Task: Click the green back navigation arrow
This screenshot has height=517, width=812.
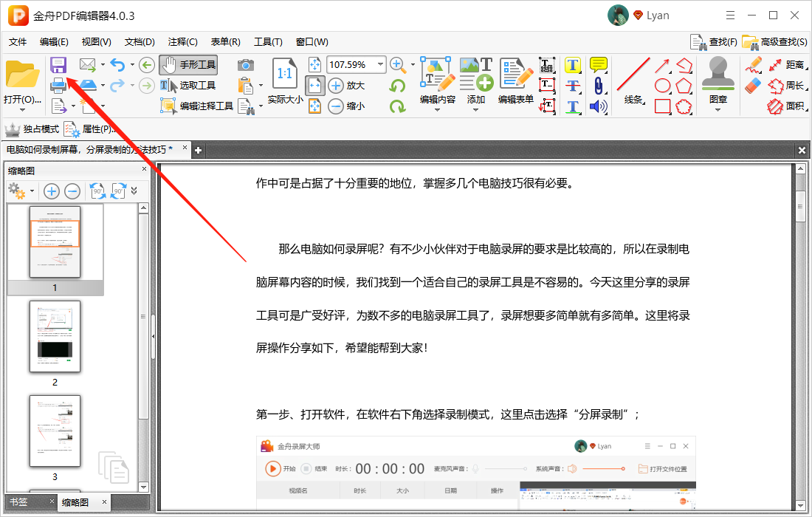Action: [147, 65]
